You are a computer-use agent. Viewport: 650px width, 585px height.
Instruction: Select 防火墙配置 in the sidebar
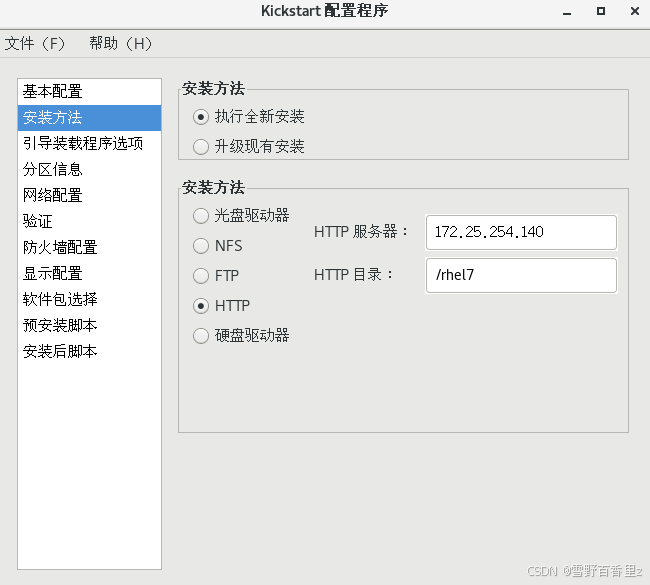coord(89,248)
